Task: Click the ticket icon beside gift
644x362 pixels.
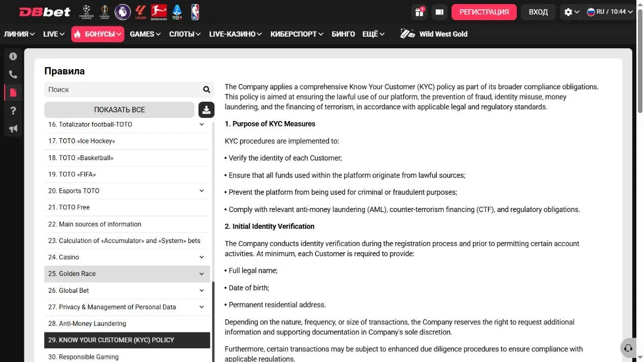Action: pos(439,12)
